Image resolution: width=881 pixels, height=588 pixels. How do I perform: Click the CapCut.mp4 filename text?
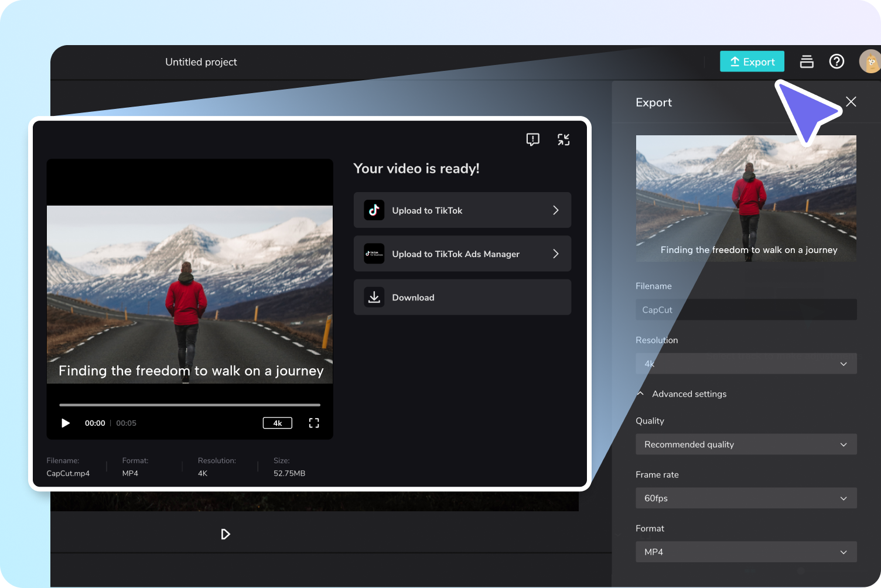pos(68,473)
